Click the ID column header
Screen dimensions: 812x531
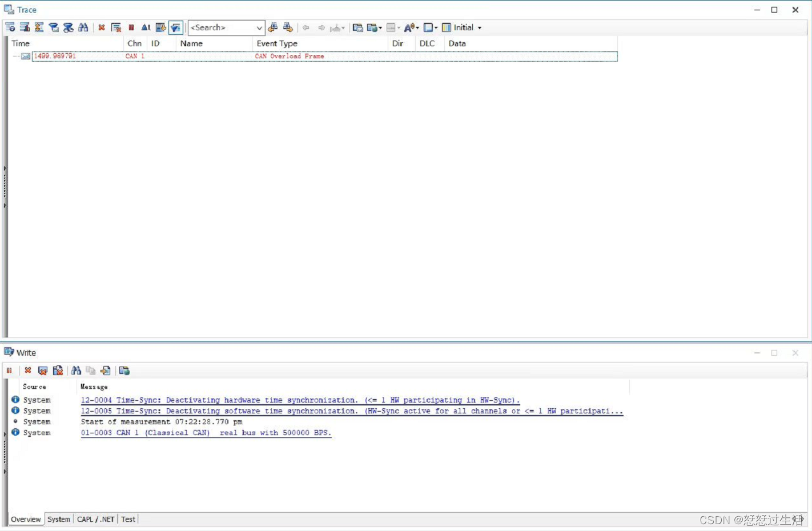(162, 43)
